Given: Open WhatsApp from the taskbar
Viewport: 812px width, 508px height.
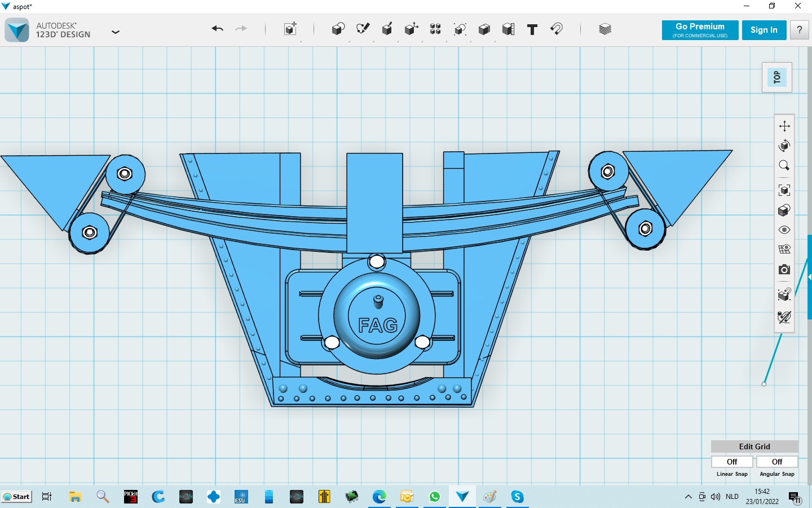Looking at the screenshot, I should point(435,497).
